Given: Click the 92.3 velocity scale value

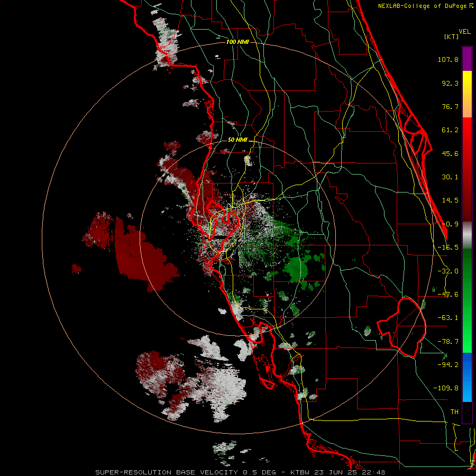Looking at the screenshot, I should (x=450, y=83).
